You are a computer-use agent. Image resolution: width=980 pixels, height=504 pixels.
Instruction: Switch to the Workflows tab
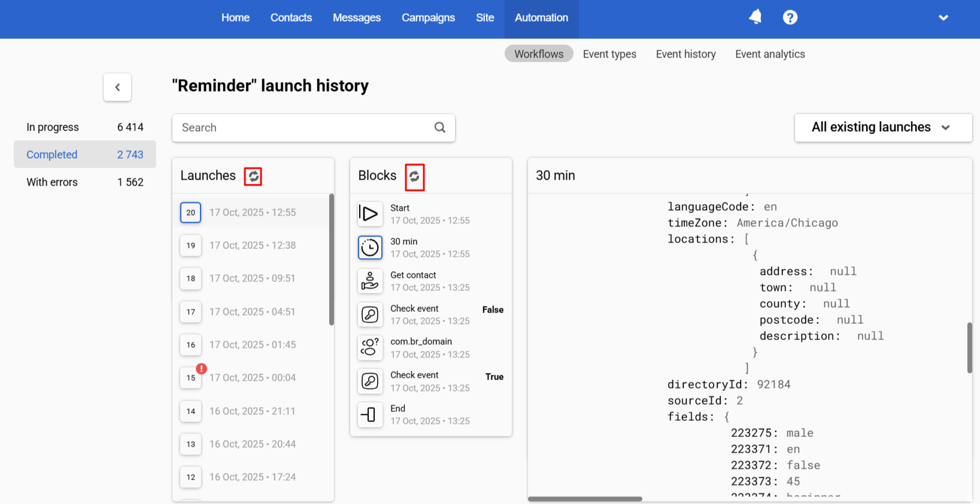(539, 54)
